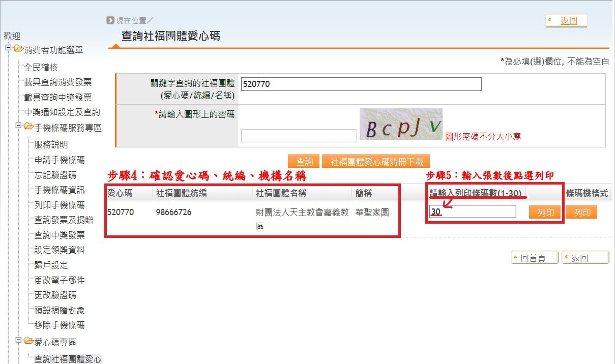Image resolution: width=615 pixels, height=364 pixels.
Task: Open 查詢社福團體愛心 tree item
Action: click(68, 359)
